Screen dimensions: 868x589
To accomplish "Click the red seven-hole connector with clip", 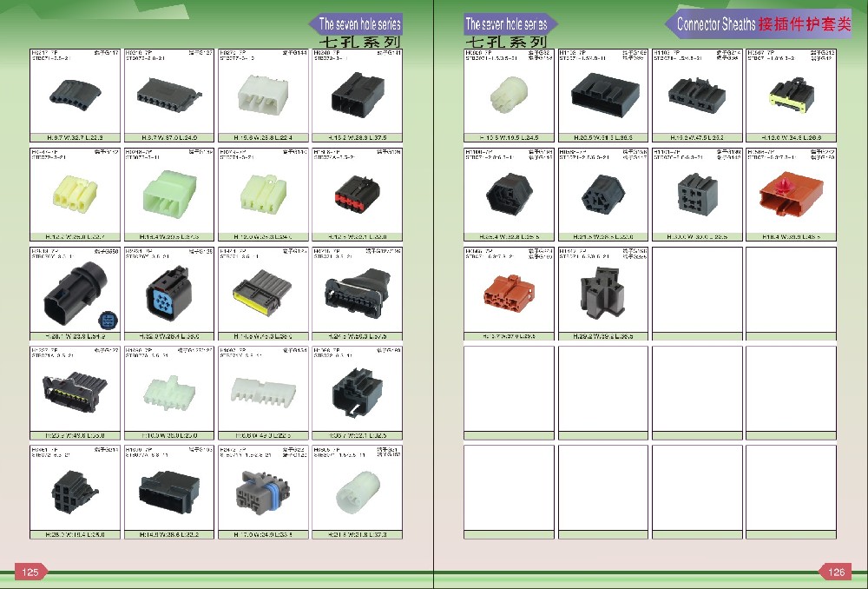I will click(x=791, y=195).
